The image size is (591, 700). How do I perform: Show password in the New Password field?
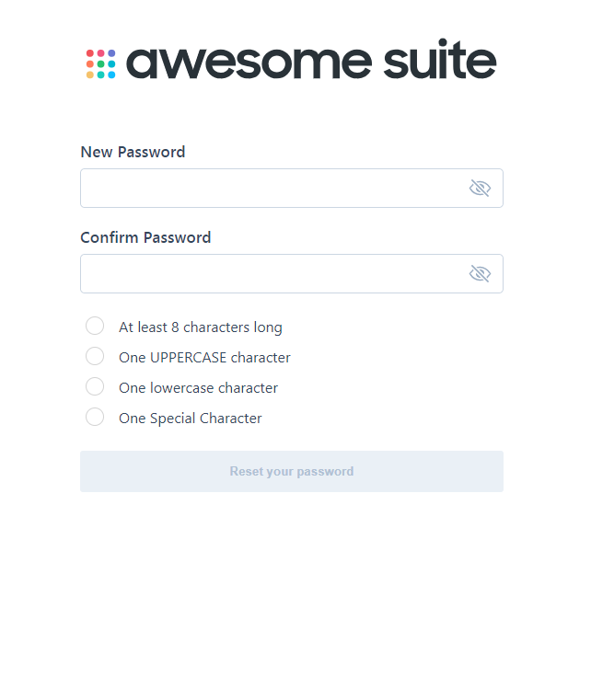[x=480, y=188]
